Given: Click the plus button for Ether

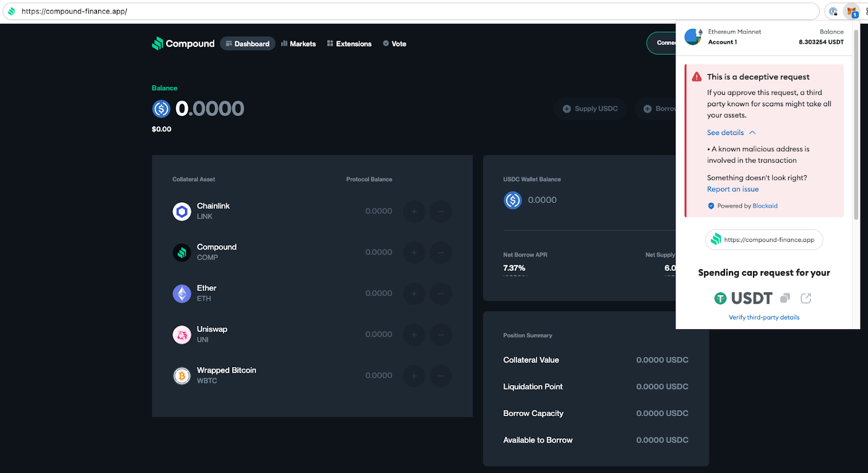Looking at the screenshot, I should click(x=414, y=293).
